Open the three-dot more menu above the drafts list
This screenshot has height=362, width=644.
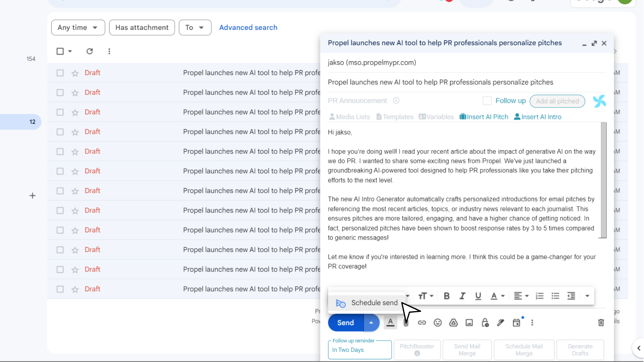pyautogui.click(x=109, y=51)
